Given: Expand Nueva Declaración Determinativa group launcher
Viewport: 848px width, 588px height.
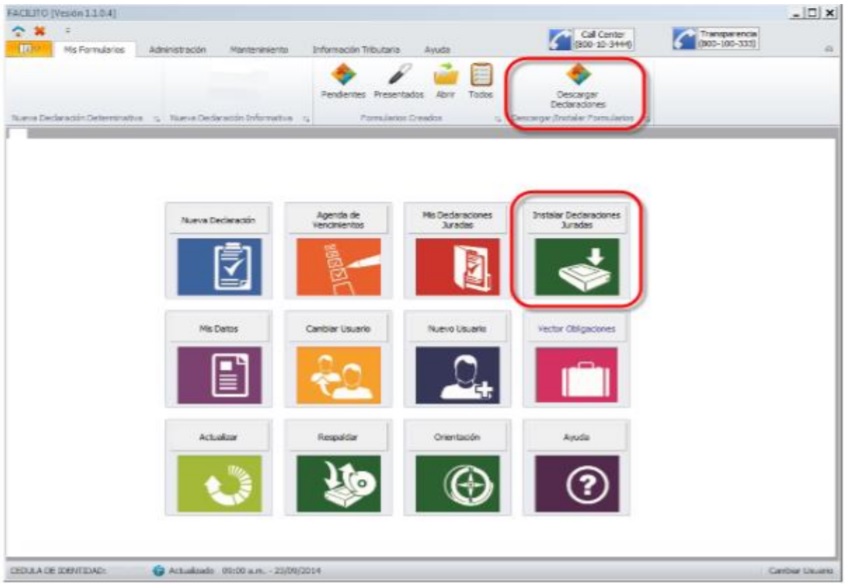Looking at the screenshot, I should (157, 118).
